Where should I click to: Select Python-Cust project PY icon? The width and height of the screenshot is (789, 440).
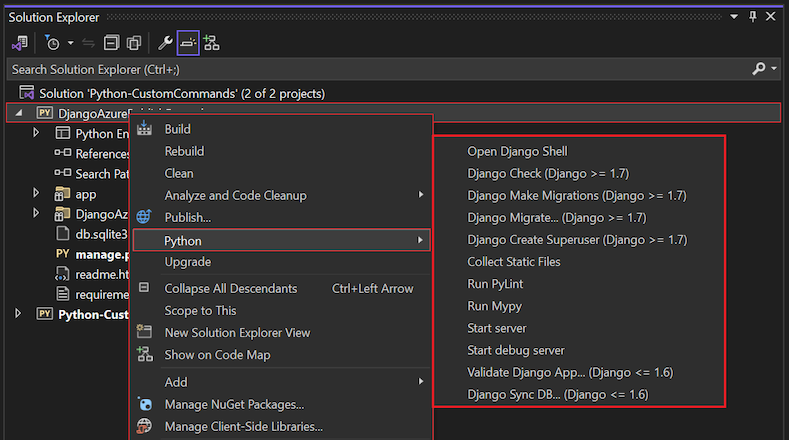point(44,314)
